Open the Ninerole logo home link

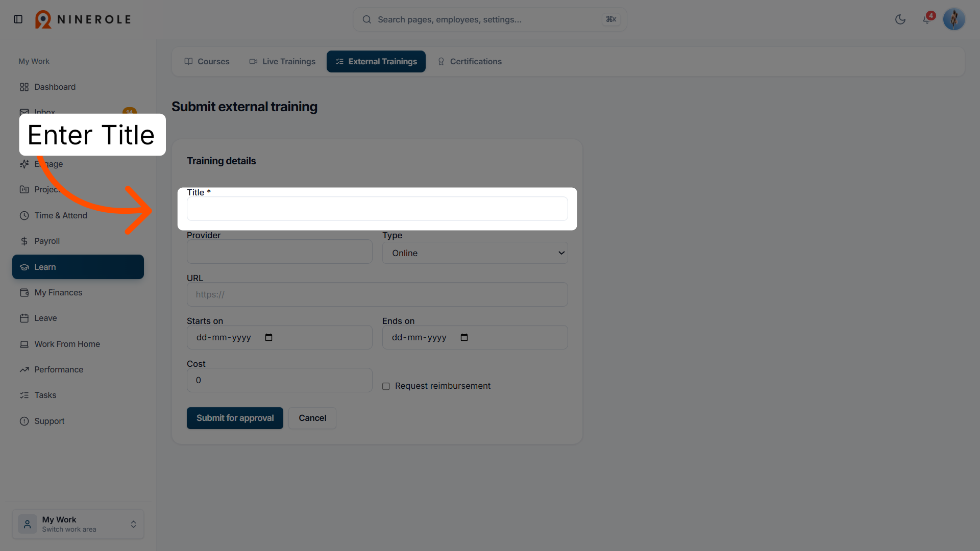83,19
